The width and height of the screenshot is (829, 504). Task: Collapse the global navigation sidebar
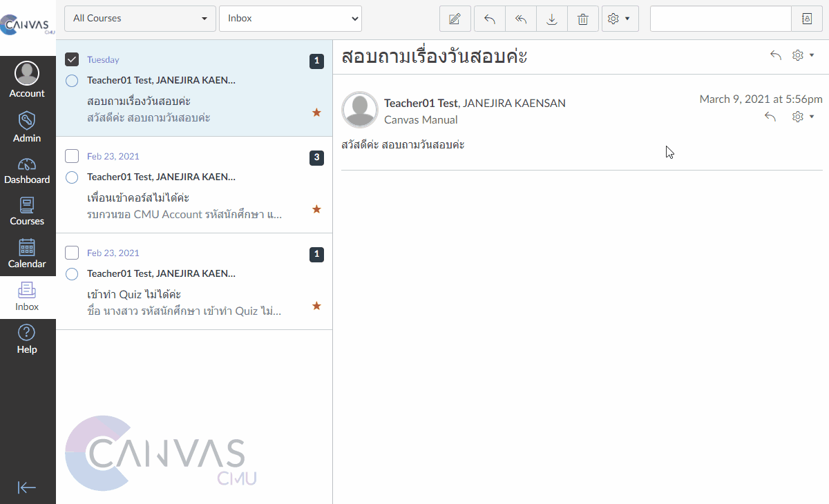(27, 487)
